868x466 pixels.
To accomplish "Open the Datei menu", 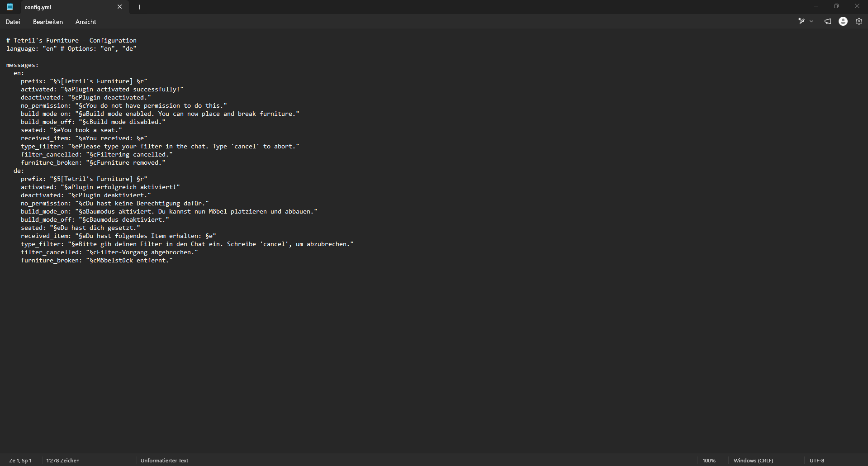I will click(x=13, y=22).
